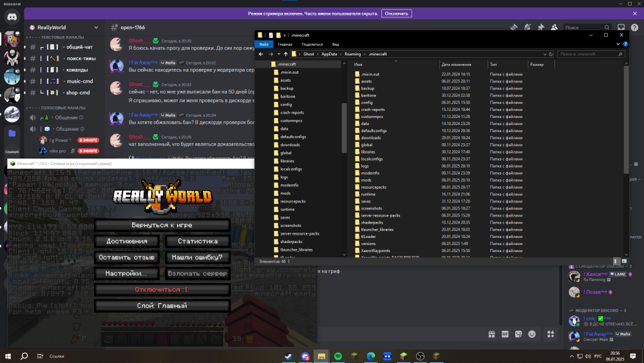Open the Файл tab in Explorer
The height and width of the screenshot is (363, 644).
263,44
